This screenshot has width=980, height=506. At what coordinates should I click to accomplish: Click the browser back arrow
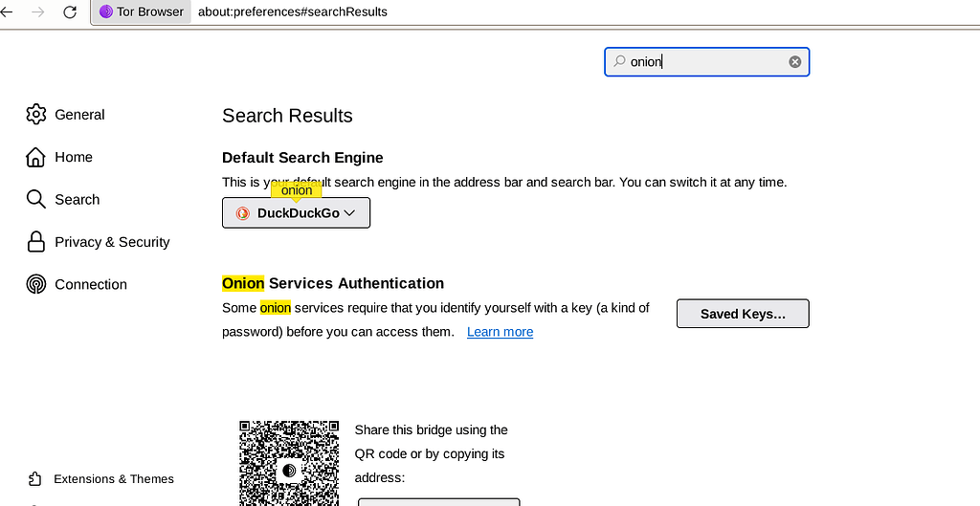7,11
